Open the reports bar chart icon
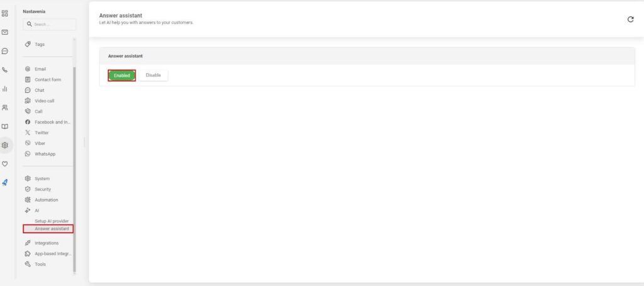644x286 pixels. 5,89
